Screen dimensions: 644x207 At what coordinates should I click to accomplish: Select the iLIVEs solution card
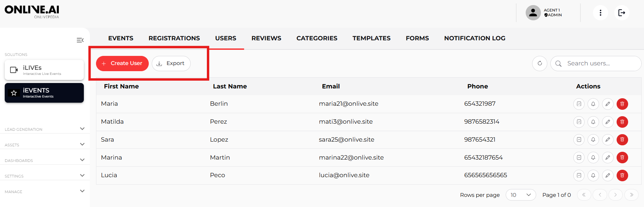click(x=44, y=70)
